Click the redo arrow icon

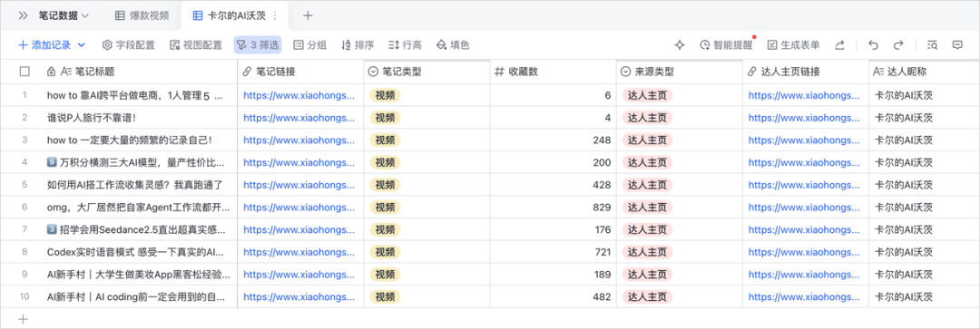click(898, 45)
